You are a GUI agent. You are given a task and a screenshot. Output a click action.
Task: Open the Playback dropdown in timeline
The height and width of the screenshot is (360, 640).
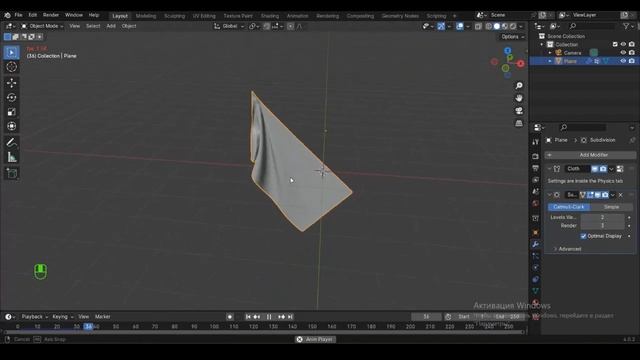tap(34, 317)
